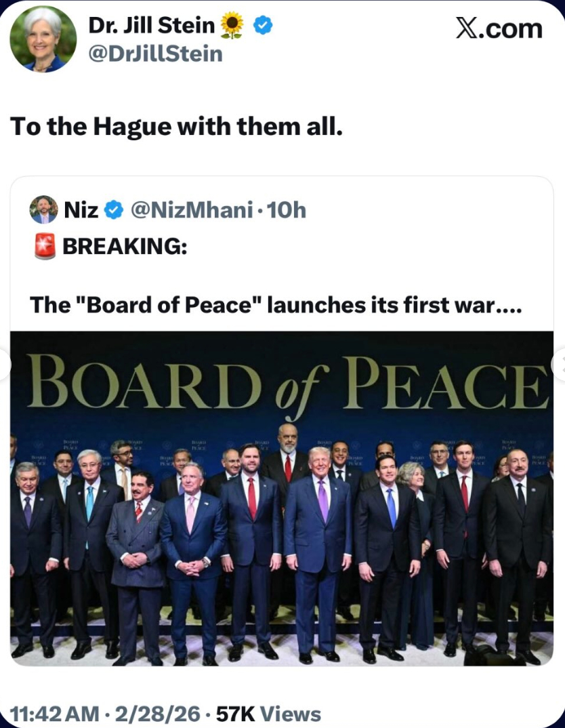Image resolution: width=565 pixels, height=728 pixels.
Task: Open Niz's small profile picture
Action: [x=43, y=210]
